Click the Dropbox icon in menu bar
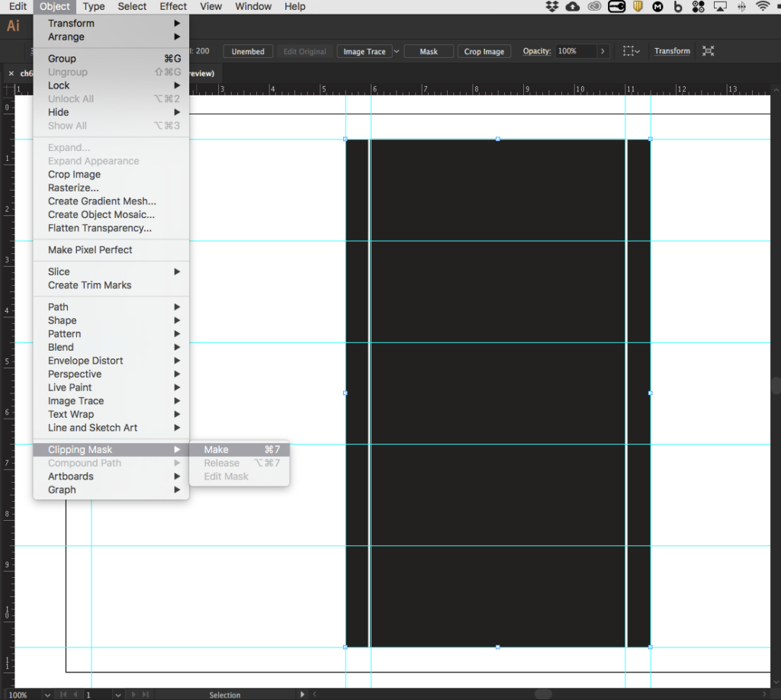This screenshot has height=700, width=781. pyautogui.click(x=552, y=7)
